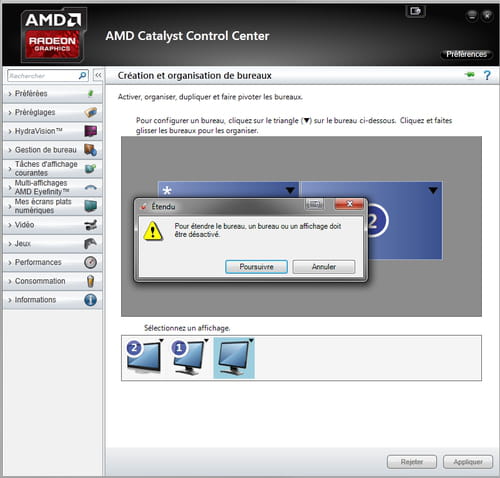The width and height of the screenshot is (500, 478).
Task: Collapse the sidebar with double chevron
Action: click(x=98, y=76)
